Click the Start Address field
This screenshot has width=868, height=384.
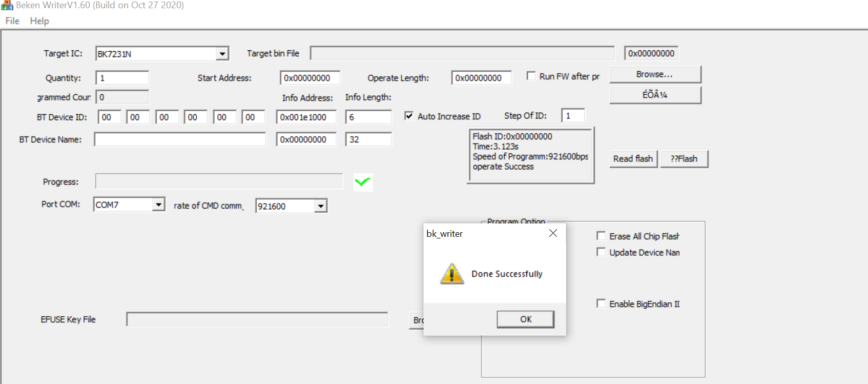310,78
